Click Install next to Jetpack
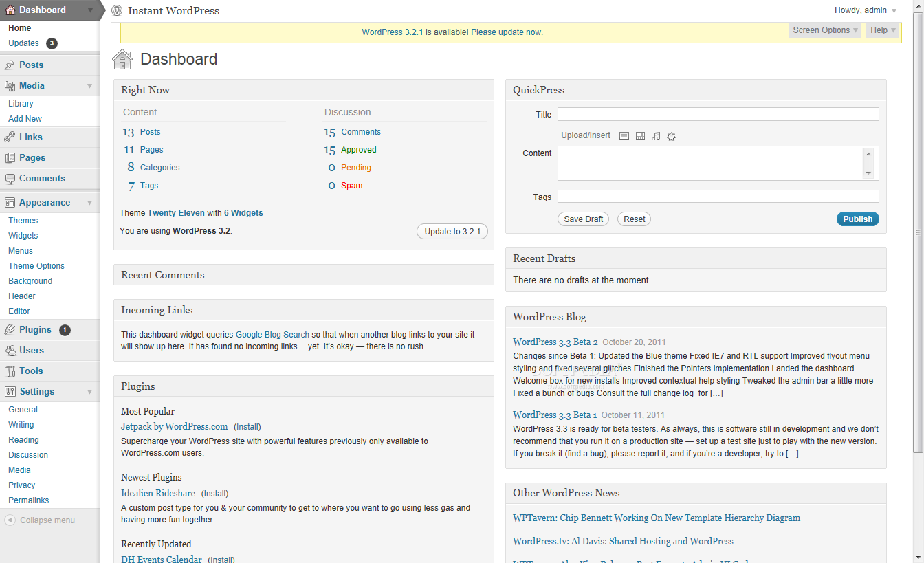Viewport: 924px width, 563px height. click(x=247, y=427)
